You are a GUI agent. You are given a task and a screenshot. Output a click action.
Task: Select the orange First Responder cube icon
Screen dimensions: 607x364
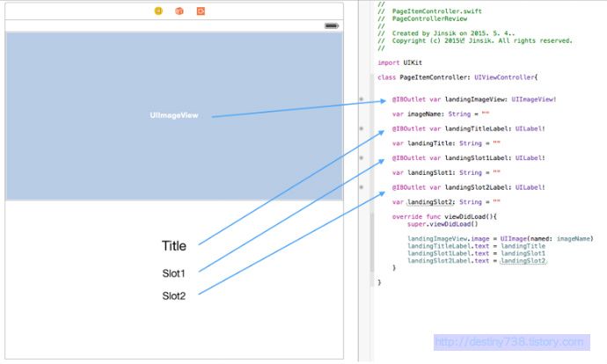coord(179,11)
